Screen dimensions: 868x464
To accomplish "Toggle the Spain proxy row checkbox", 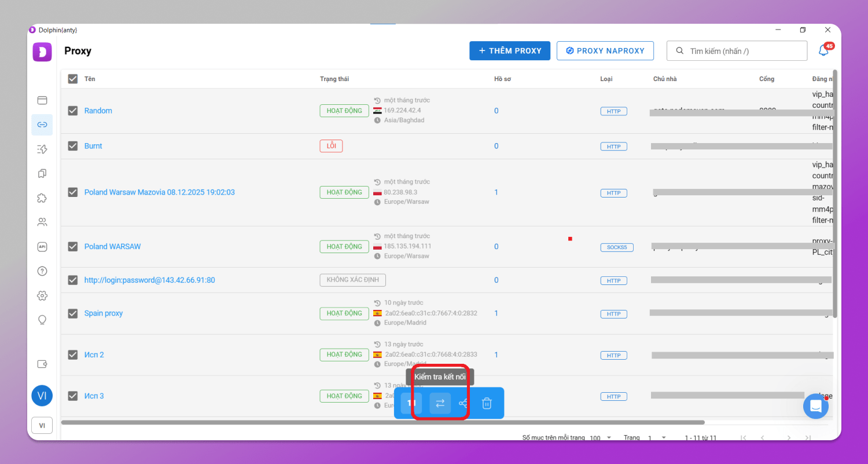I will (73, 313).
